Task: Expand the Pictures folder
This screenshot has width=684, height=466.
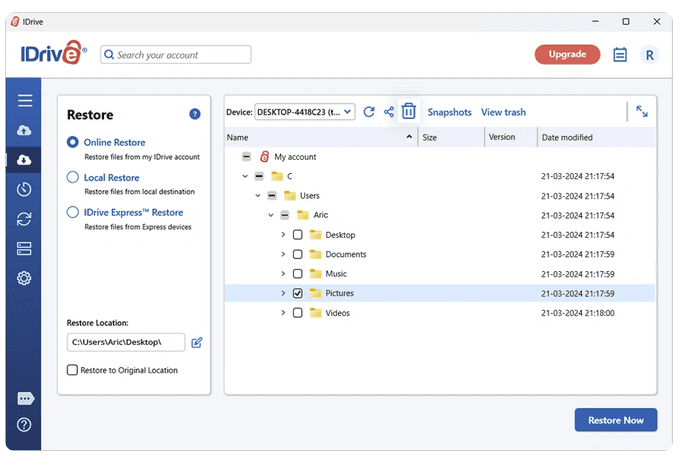Action: click(283, 293)
